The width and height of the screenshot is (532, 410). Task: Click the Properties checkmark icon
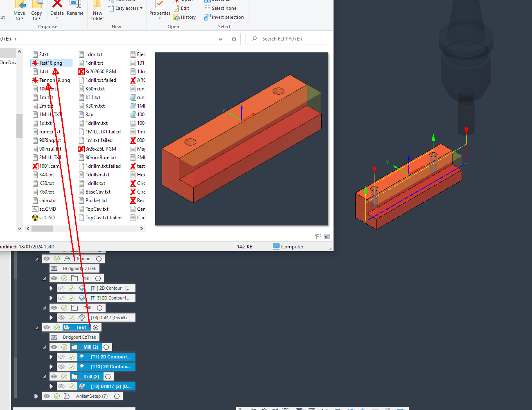click(x=160, y=4)
